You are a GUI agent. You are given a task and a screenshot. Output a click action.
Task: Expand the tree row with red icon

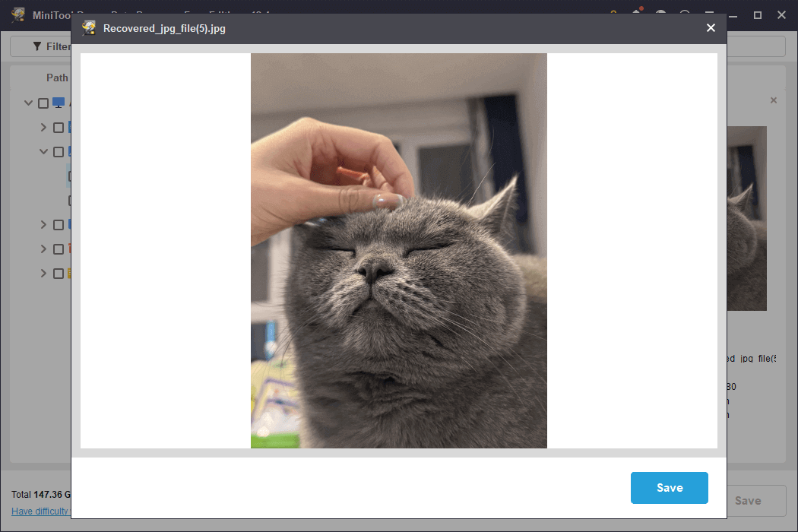(x=44, y=249)
